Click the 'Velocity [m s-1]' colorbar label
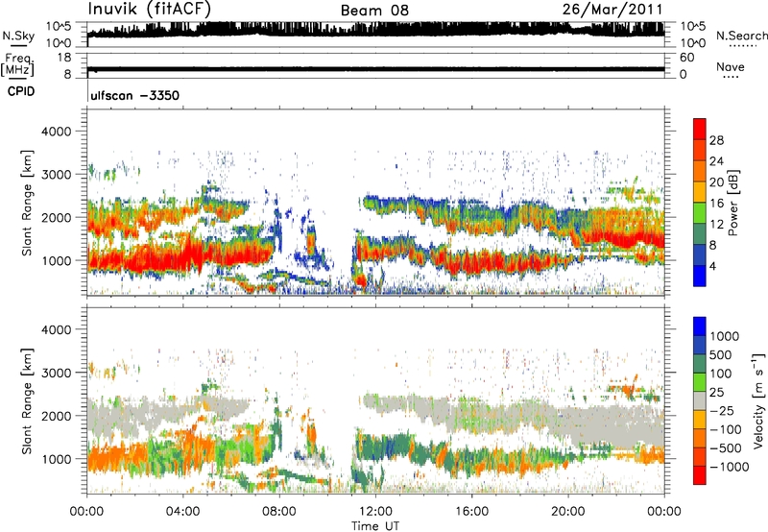Image resolution: width=768 pixels, height=532 pixels. click(x=758, y=400)
